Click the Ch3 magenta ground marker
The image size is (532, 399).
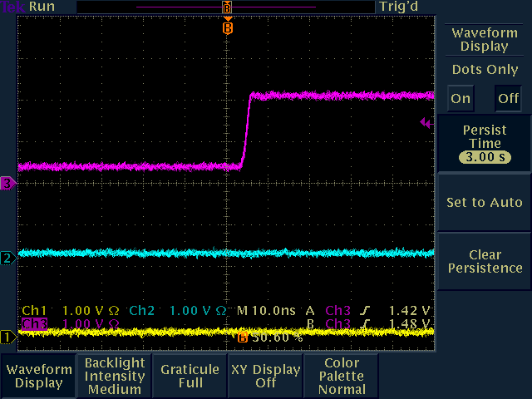(x=8, y=183)
